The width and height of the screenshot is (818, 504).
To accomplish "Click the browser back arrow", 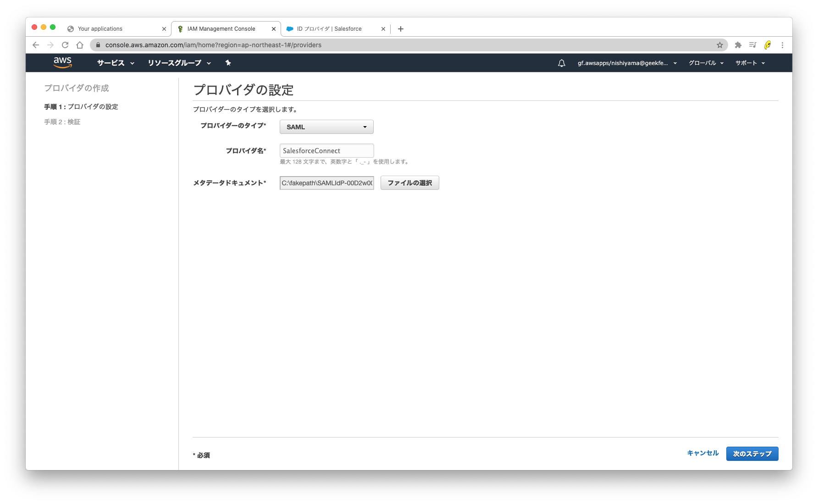I will [36, 45].
